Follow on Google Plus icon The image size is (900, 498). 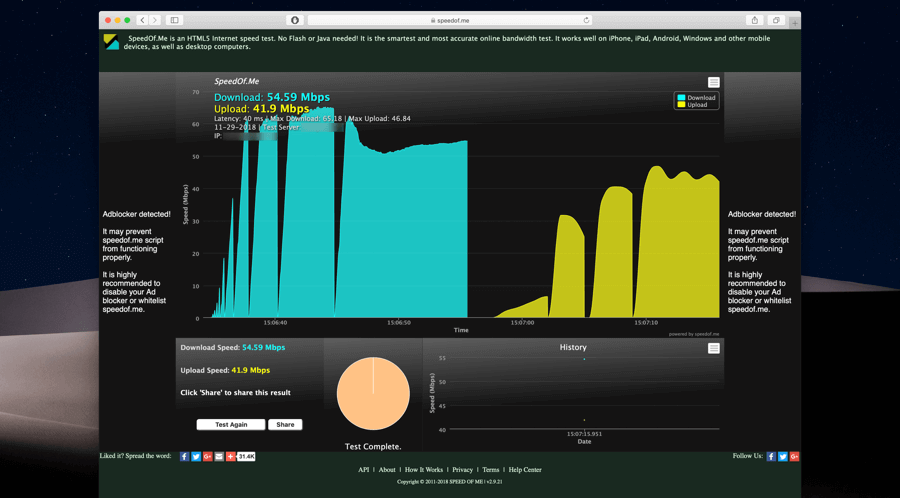point(794,457)
